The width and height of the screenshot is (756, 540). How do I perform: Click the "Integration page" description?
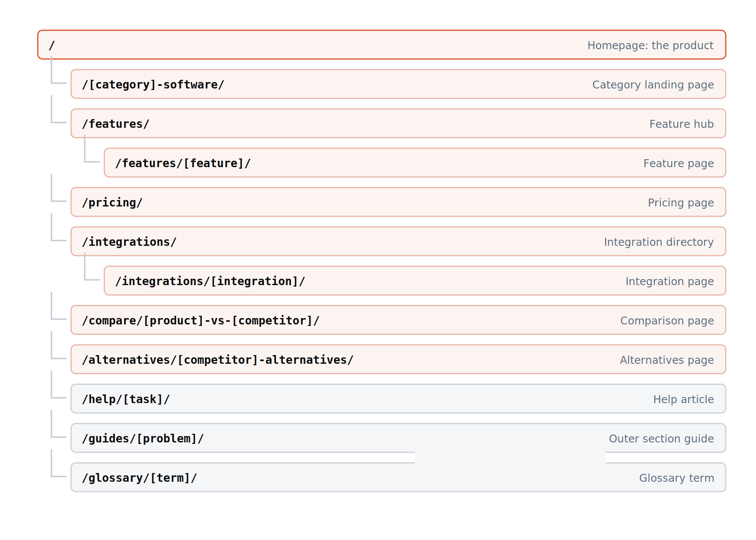(x=669, y=281)
